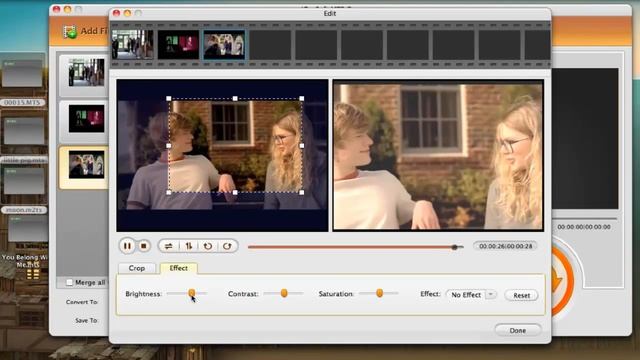Pause the video preview playback
The image size is (640, 360).
point(127,246)
